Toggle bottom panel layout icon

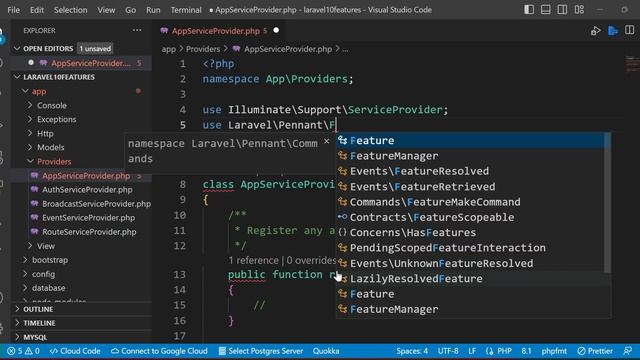[x=546, y=9]
